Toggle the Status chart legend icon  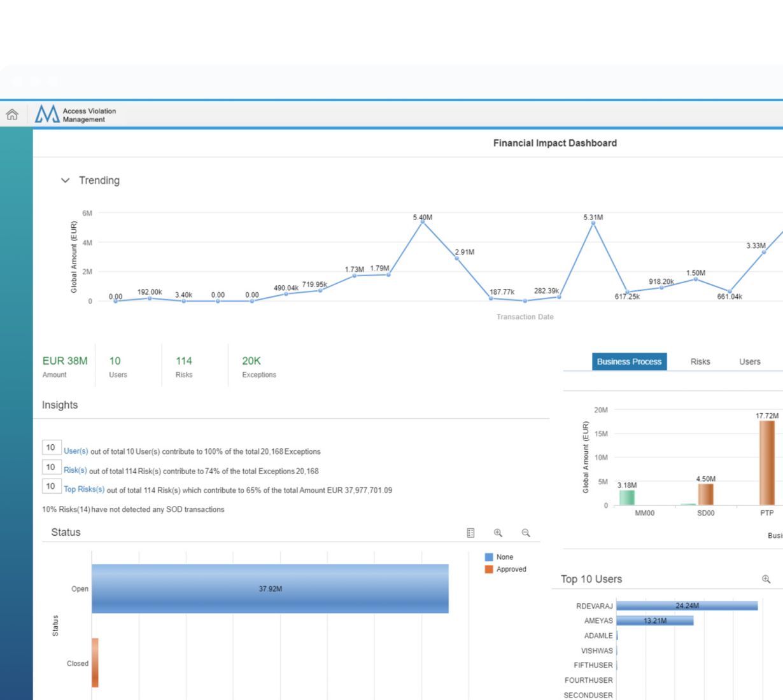(470, 533)
